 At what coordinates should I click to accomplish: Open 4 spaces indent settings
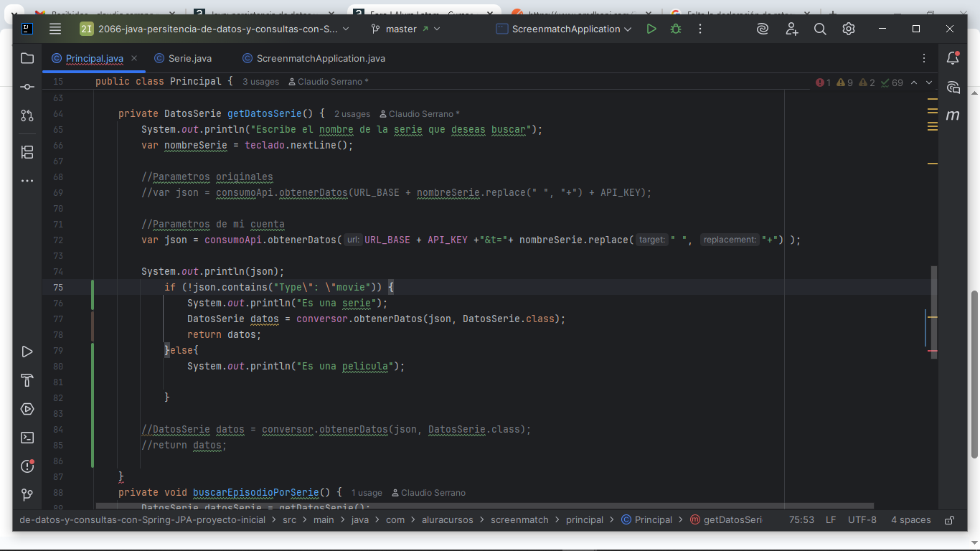(911, 520)
